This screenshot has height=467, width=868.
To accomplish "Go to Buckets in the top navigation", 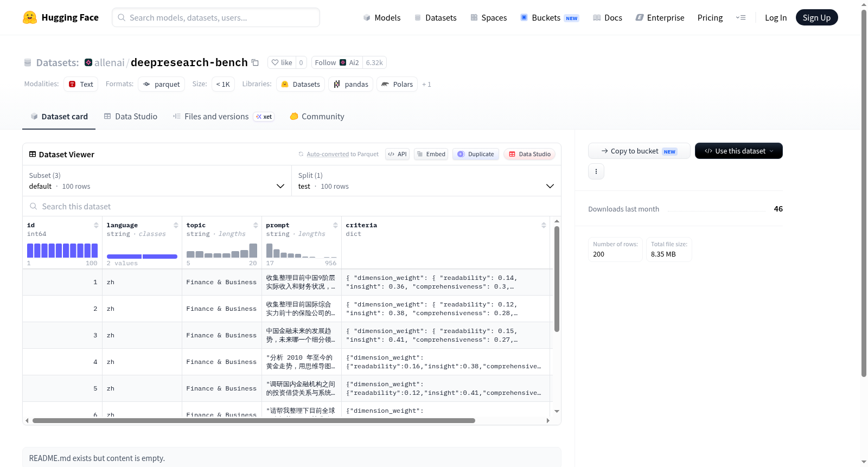I will tap(550, 17).
